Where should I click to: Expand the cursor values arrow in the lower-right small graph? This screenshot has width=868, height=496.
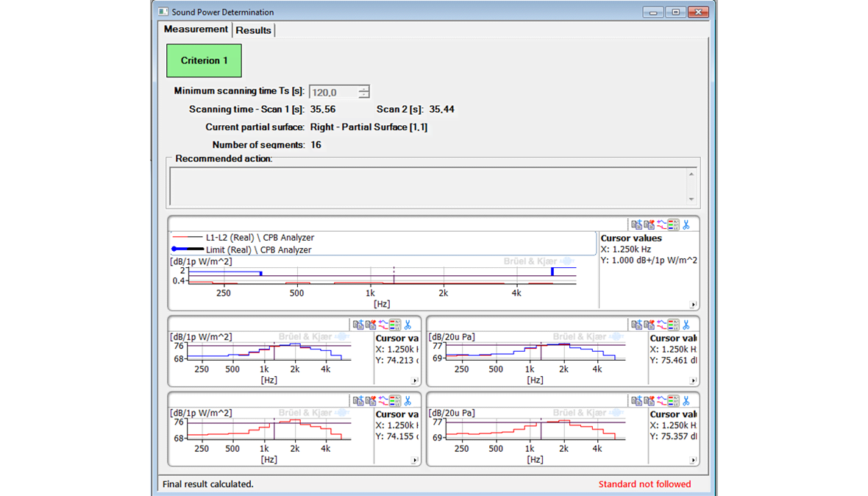coord(693,461)
